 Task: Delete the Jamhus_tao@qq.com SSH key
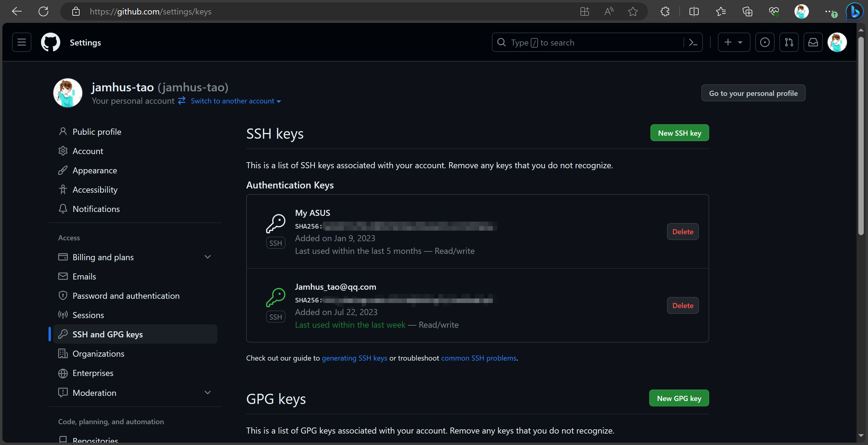coord(683,305)
